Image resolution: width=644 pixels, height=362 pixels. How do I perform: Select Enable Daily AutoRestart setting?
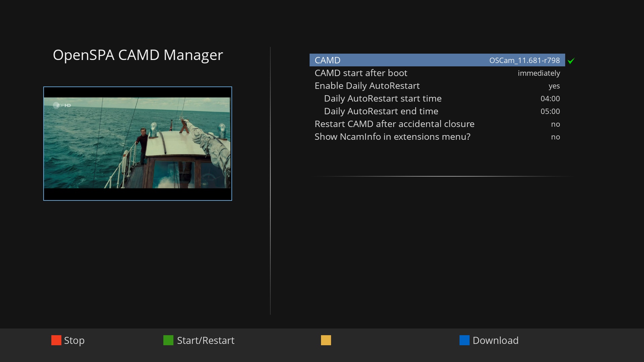point(437,85)
